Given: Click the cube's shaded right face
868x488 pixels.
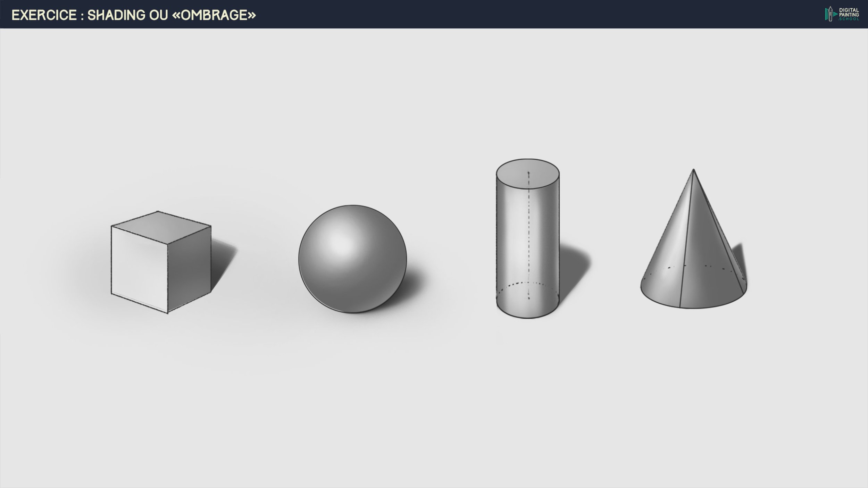Looking at the screenshot, I should point(189,269).
